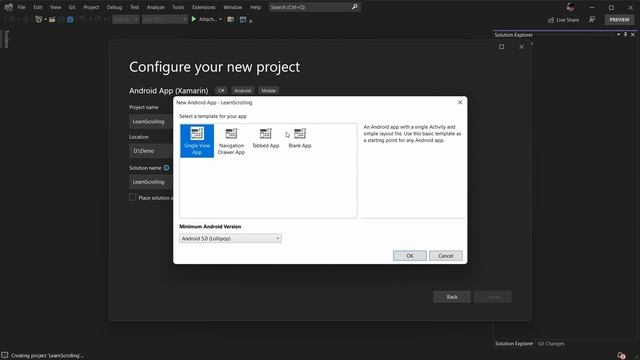Image resolution: width=640 pixels, height=360 pixels.
Task: Click the Solution name input field
Action: pos(151,182)
